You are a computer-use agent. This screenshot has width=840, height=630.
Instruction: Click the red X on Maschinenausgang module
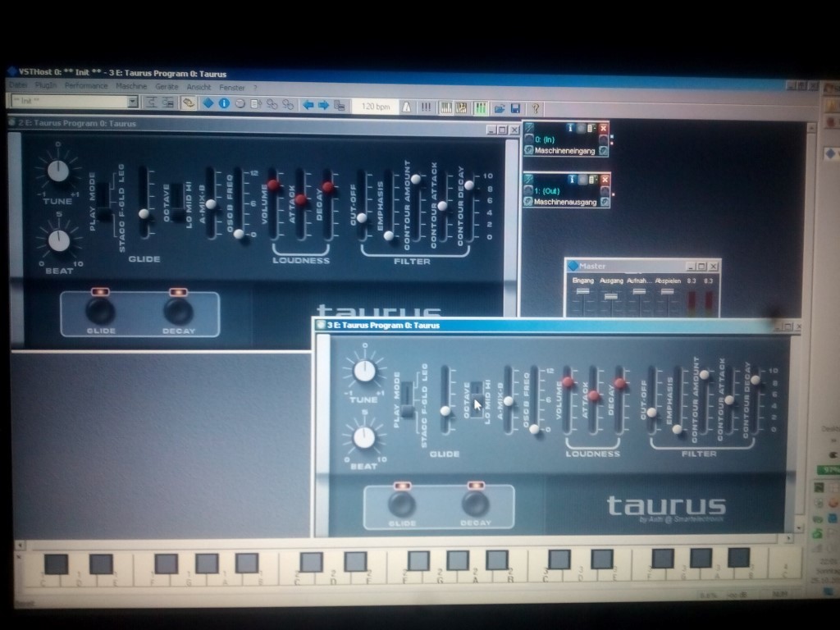pyautogui.click(x=605, y=180)
